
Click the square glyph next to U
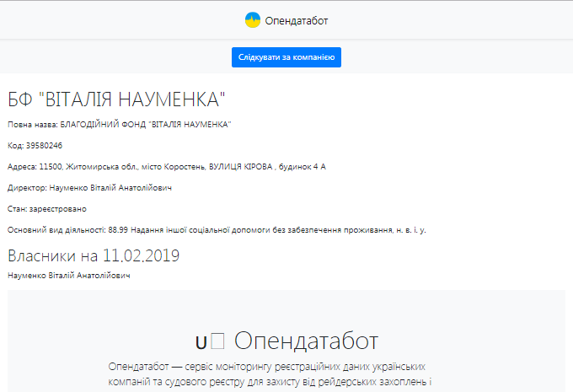pyautogui.click(x=217, y=341)
